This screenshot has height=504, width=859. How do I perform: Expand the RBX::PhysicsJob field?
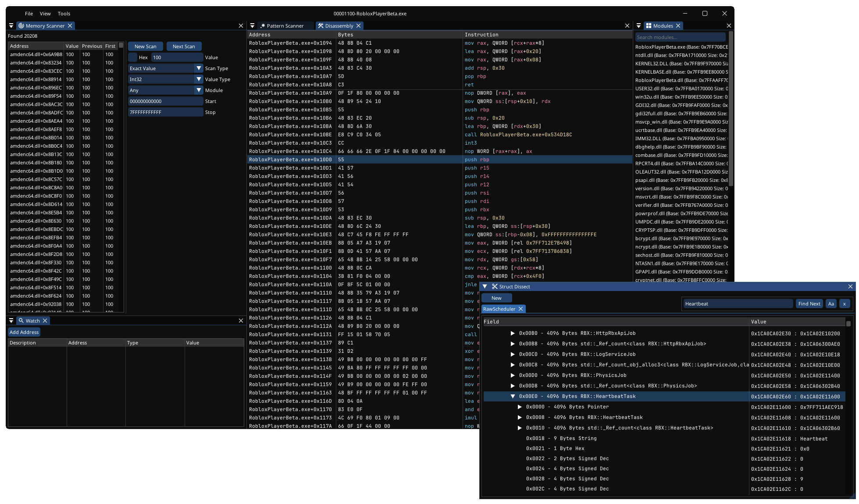click(513, 375)
